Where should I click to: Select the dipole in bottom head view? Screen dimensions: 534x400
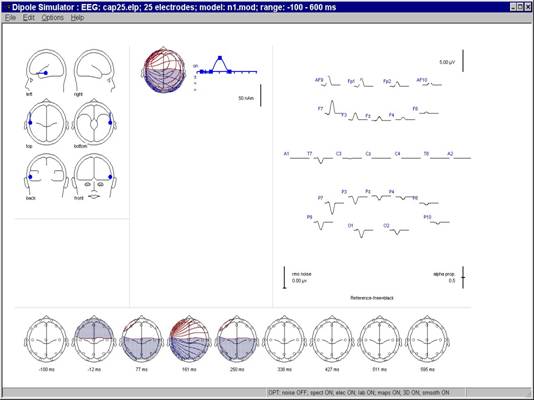[x=110, y=123]
